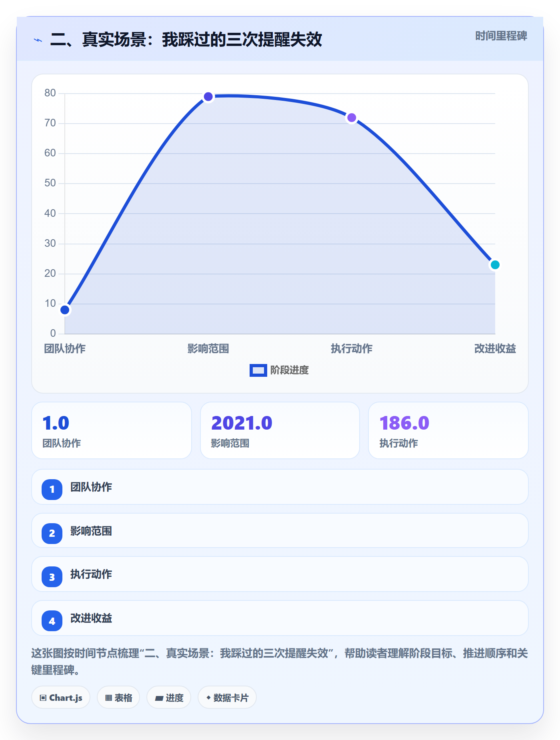Viewport: 560px width, 740px height.
Task: Click the 执行动作 x-axis label under the chart
Action: 352,349
